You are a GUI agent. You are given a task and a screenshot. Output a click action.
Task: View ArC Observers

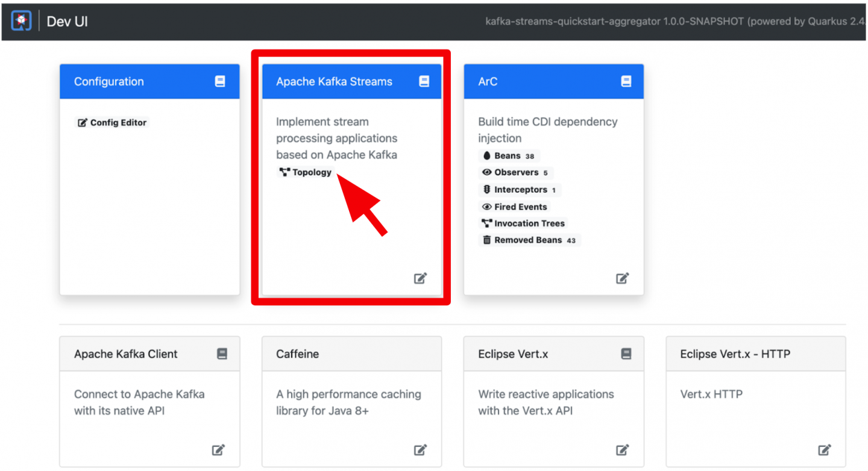click(515, 172)
